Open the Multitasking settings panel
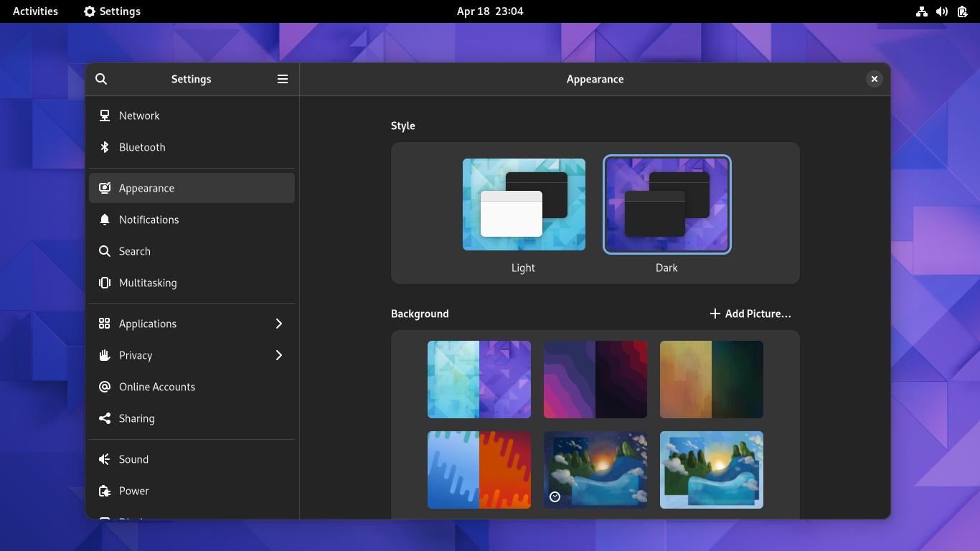 192,283
